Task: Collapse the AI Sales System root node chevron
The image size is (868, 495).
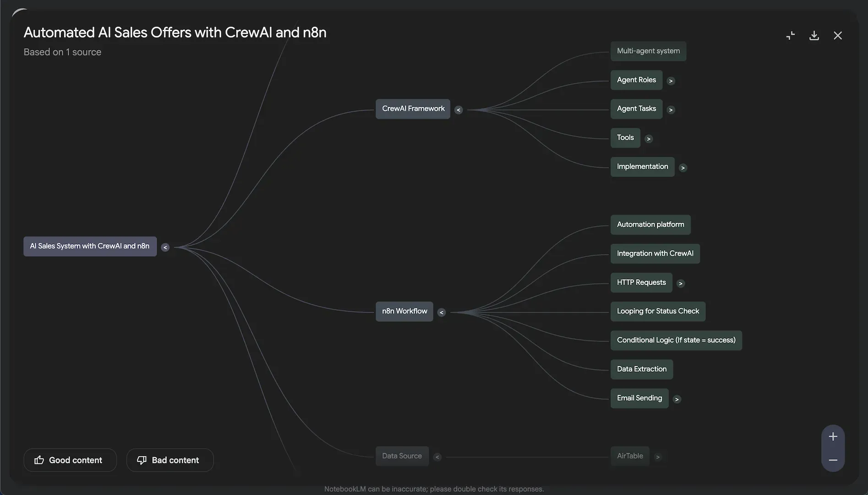Action: [165, 247]
